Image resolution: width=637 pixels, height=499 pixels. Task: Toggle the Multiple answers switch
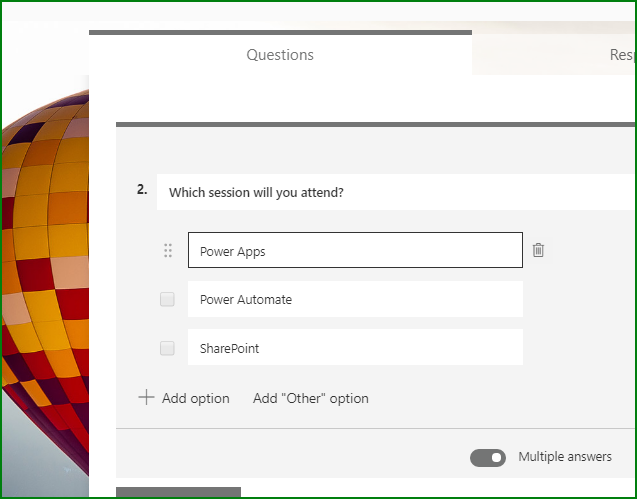coord(488,458)
